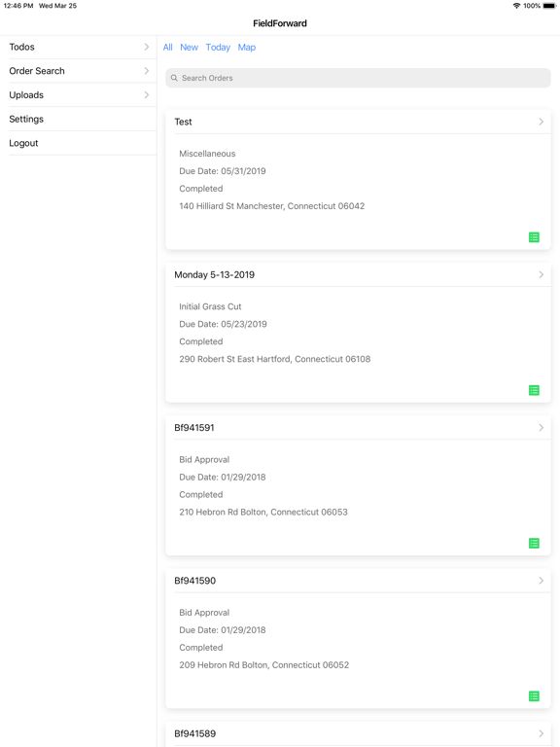Open green list icon on Monday 5-13-2019 order
The width and height of the screenshot is (560, 747).
pos(534,390)
